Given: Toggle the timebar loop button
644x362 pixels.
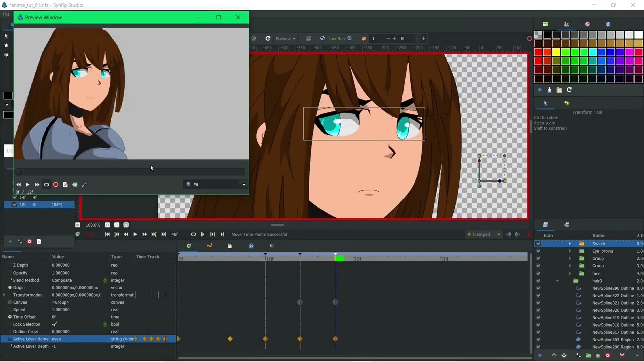Looking at the screenshot, I should tap(193, 234).
